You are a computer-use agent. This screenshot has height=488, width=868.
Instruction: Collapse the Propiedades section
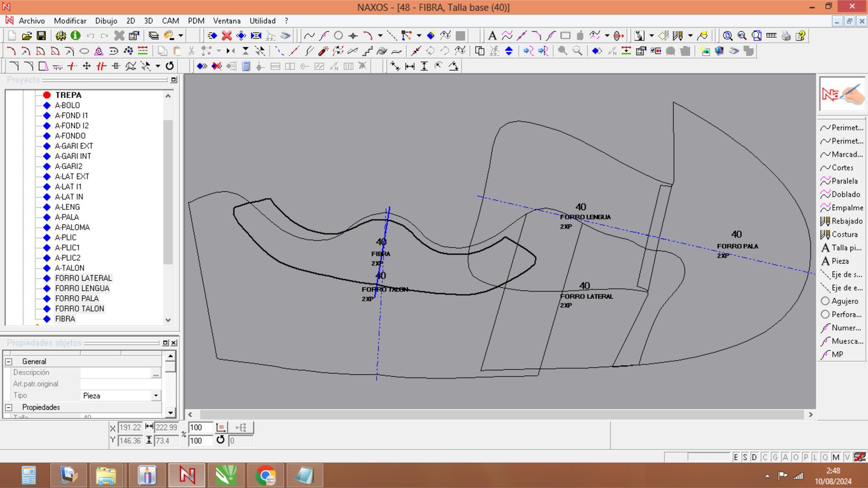[9, 408]
